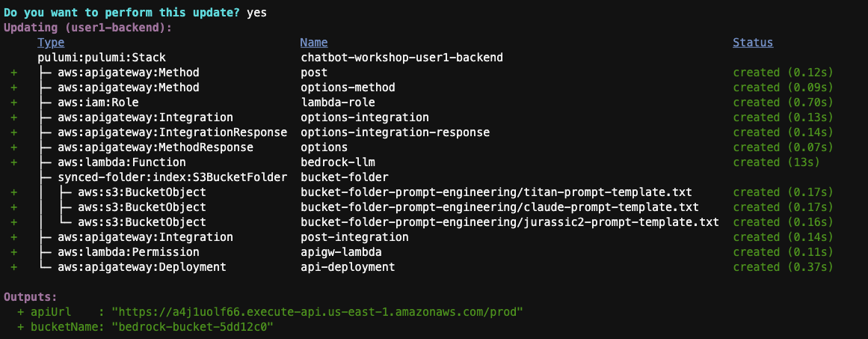Screen dimensions: 868x339
Task: Click the plus sign beside aws:lambda:Permission
Action: coord(13,252)
